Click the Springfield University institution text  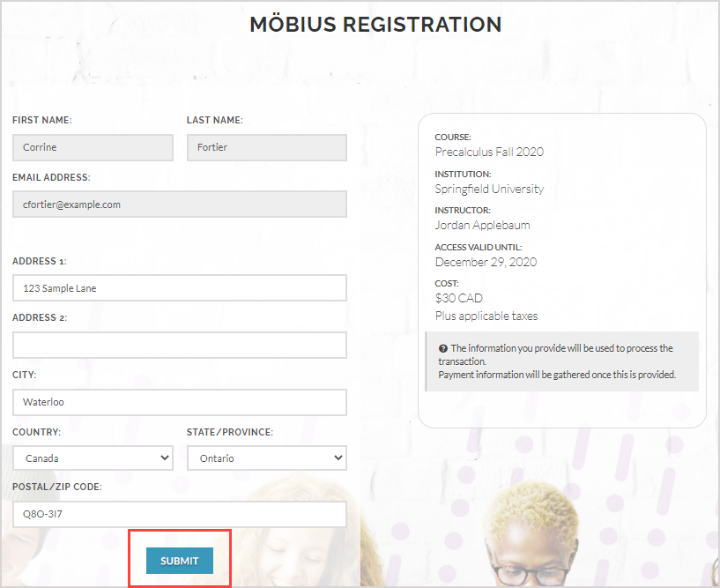click(x=489, y=189)
